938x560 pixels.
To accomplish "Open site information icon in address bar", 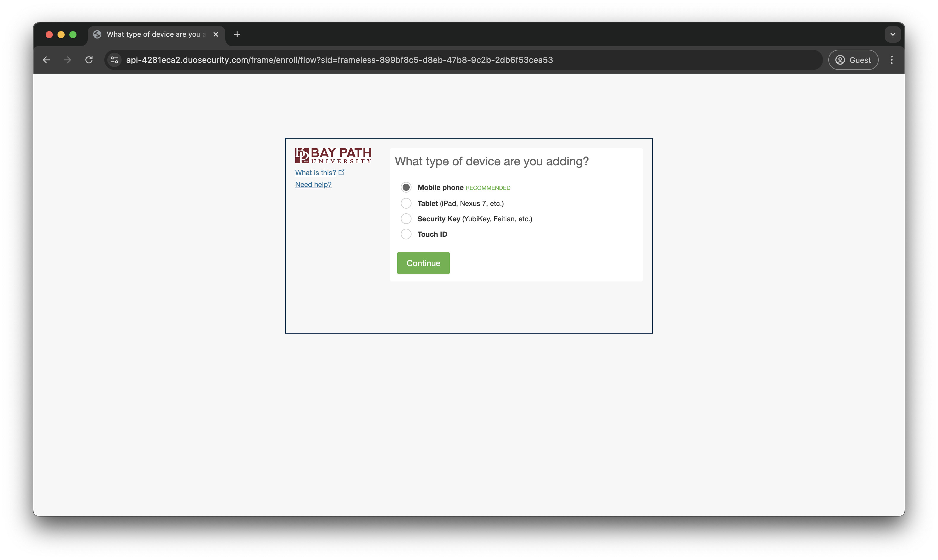I will pos(114,60).
